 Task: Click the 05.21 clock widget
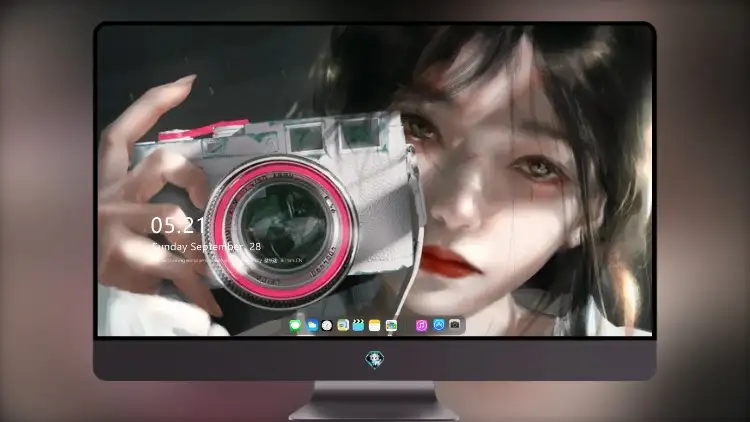(x=178, y=225)
